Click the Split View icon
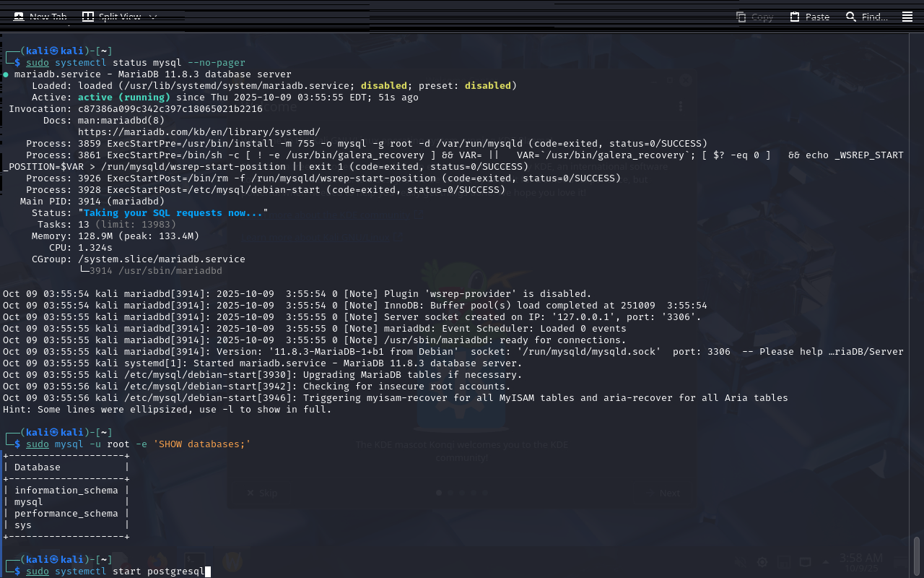 tap(87, 17)
